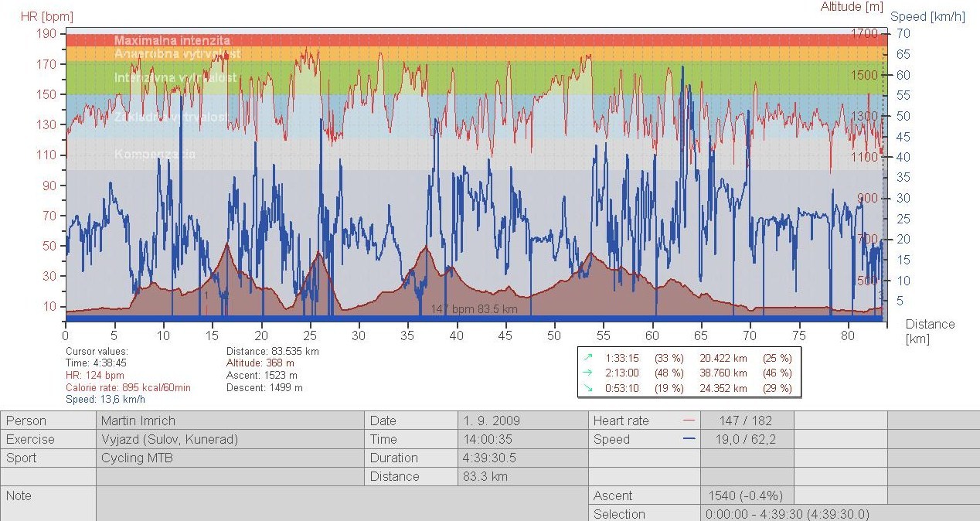Viewport: 980px width, 521px height.
Task: Click the Altitude [m] axis title
Action: (852, 7)
